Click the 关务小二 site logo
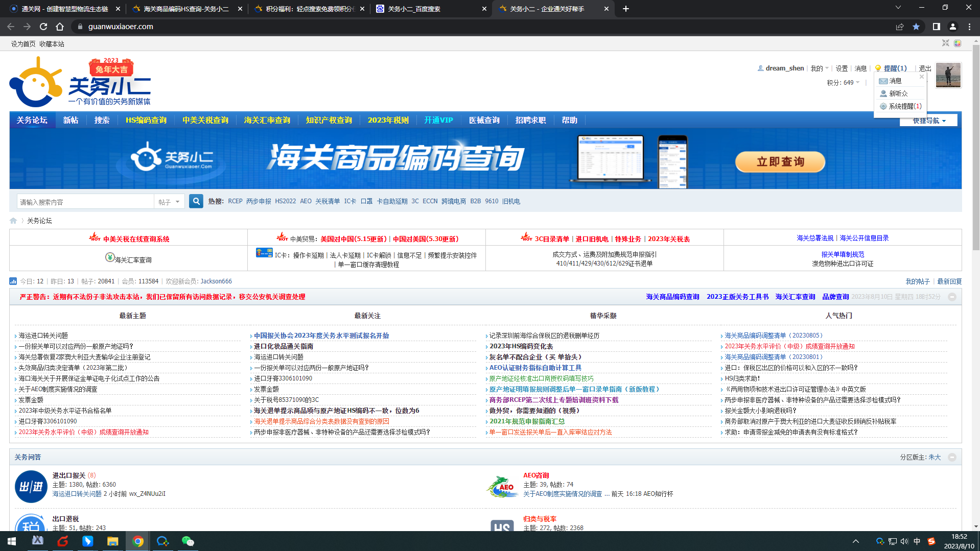 (x=80, y=82)
